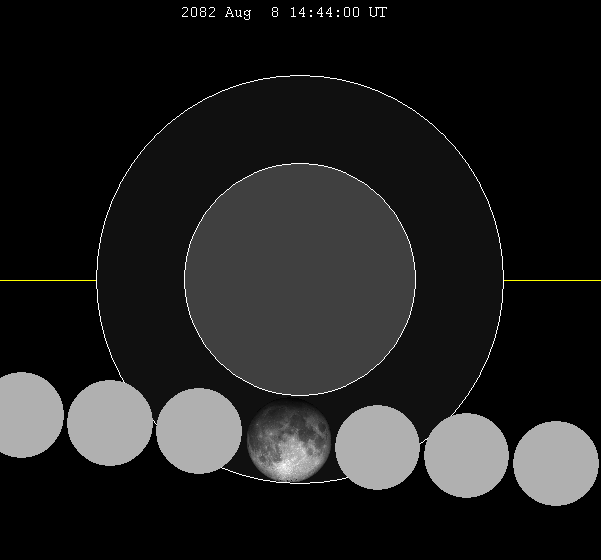Select the penumbra ring left of the umbra
Viewport: 601px width, 560px height.
[x=140, y=280]
